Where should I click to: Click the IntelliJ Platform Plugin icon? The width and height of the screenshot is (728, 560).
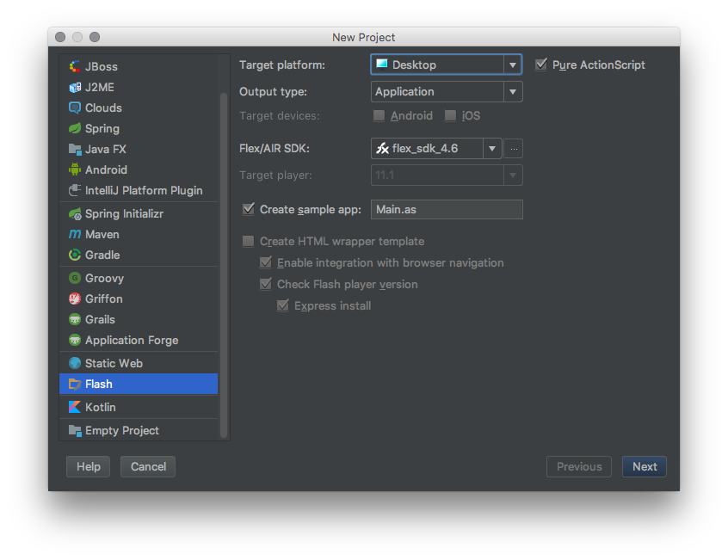pos(75,190)
